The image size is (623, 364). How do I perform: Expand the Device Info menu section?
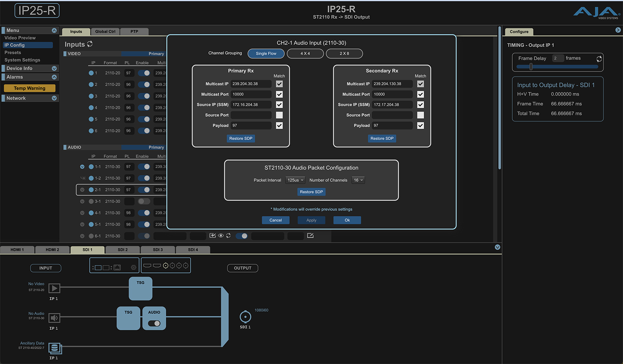54,68
